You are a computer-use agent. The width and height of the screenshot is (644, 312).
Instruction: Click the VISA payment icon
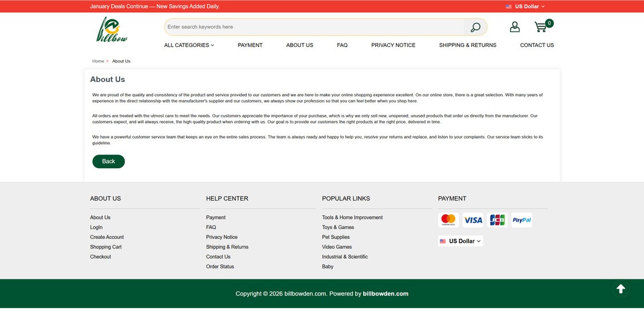(x=473, y=220)
